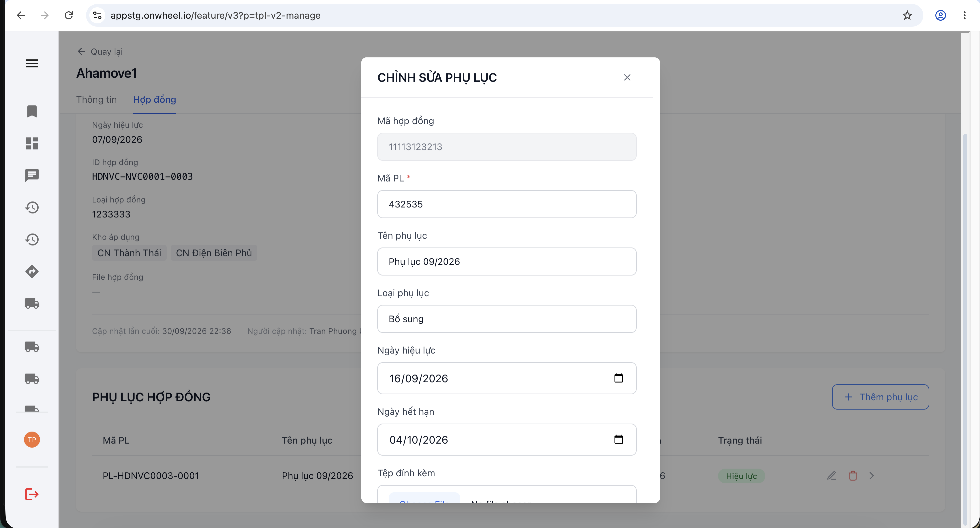Click the Thêm phụ lục button
Screen dimensions: 980x528
point(880,397)
